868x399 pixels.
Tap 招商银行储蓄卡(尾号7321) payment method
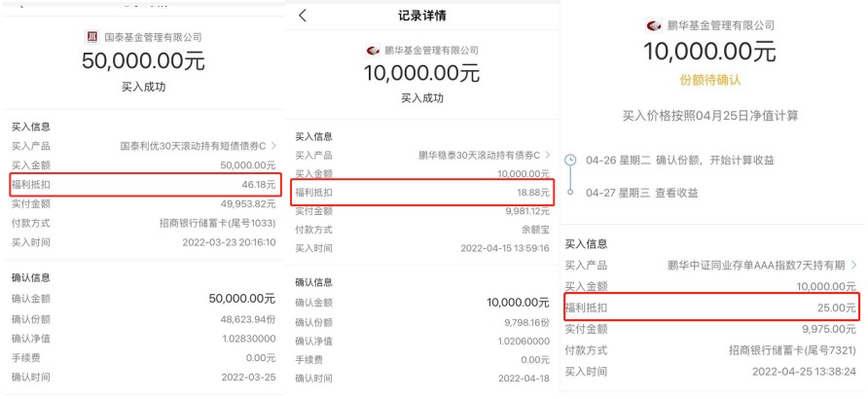coord(793,349)
